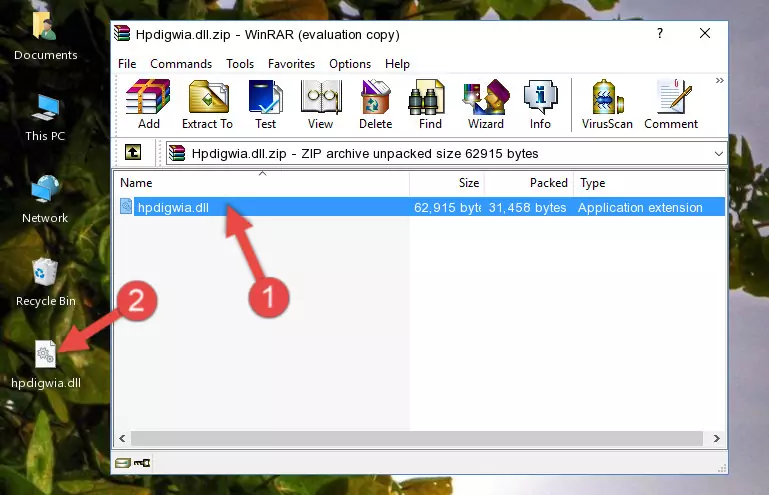Viewport: 769px width, 495px height.
Task: Sort by the Type column header
Action: point(649,183)
